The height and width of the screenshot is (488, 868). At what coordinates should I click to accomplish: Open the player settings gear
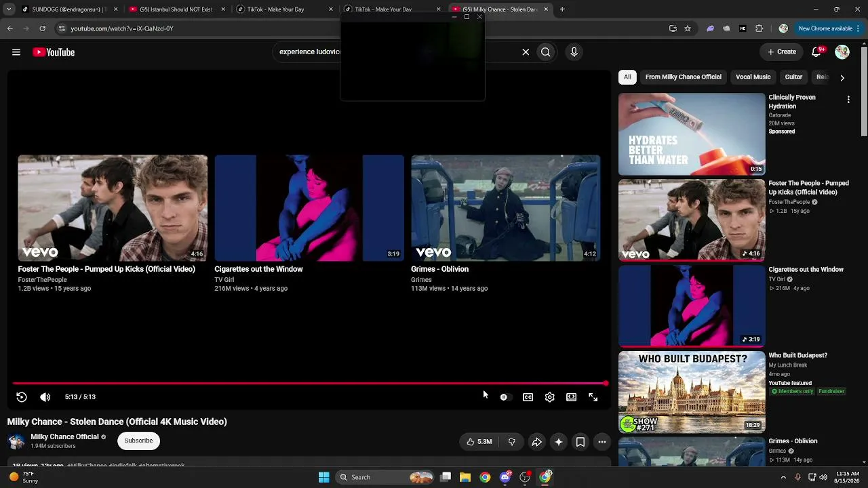pyautogui.click(x=550, y=397)
